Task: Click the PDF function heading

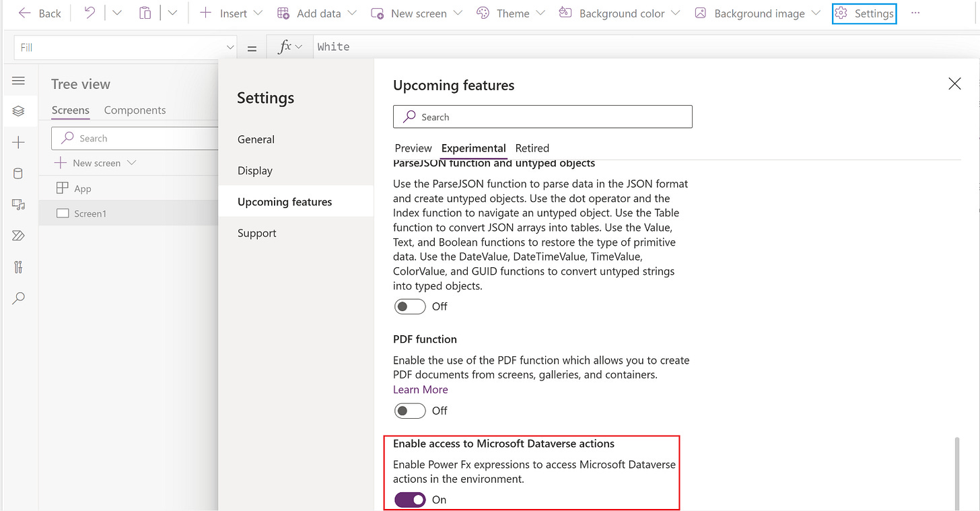Action: pyautogui.click(x=425, y=339)
